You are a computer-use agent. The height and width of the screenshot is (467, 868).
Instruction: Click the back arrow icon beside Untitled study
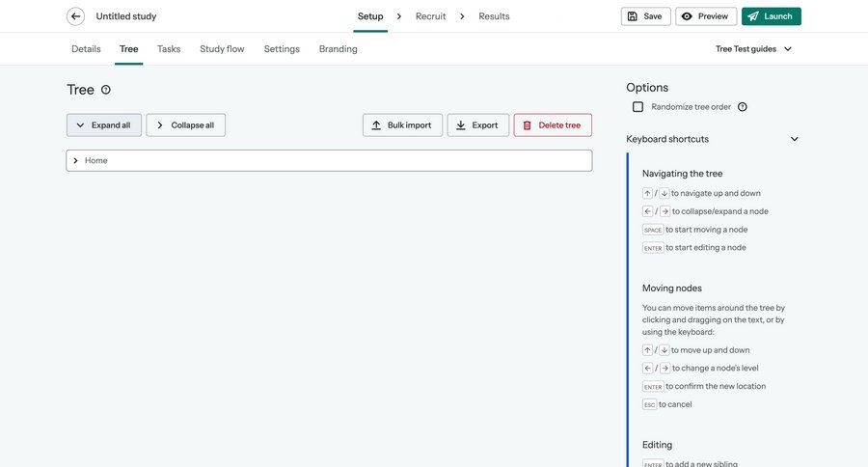tap(75, 16)
